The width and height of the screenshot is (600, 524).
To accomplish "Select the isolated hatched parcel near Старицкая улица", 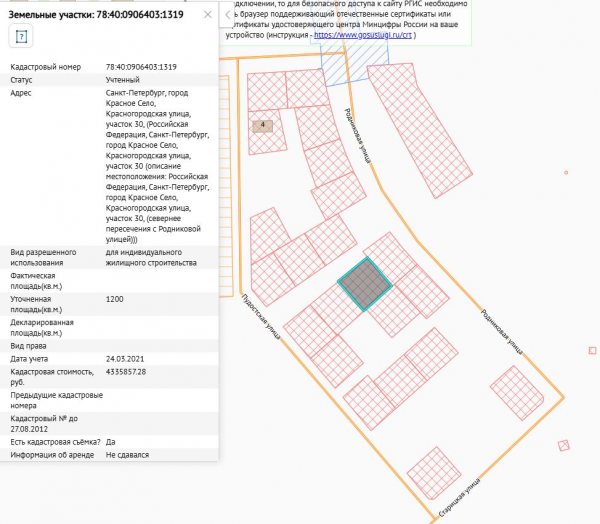I will pos(434,469).
